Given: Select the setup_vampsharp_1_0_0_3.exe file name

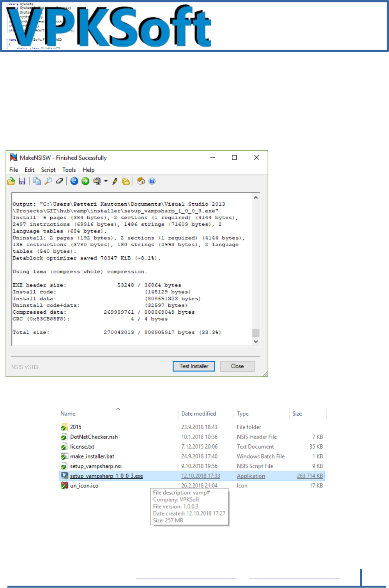Looking at the screenshot, I should click(106, 476).
